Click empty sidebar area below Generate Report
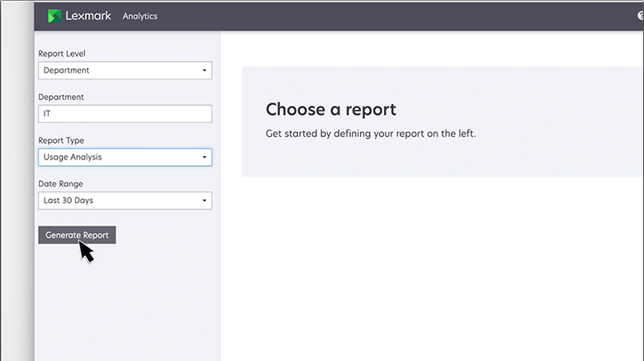The width and height of the screenshot is (644, 361). tap(124, 306)
